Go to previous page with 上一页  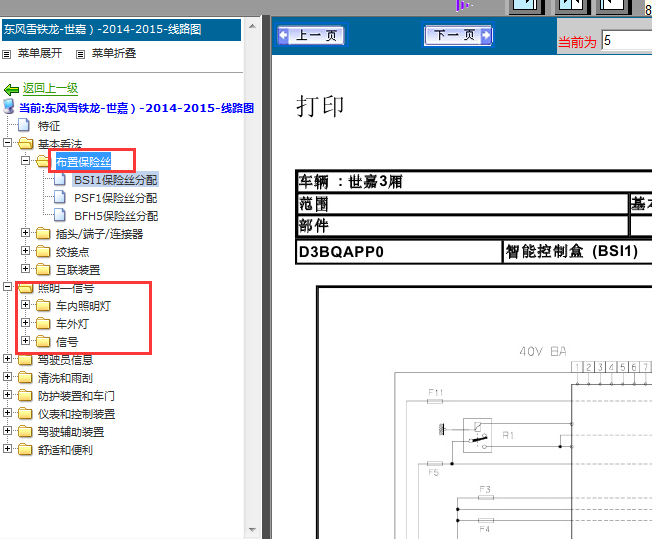point(311,35)
